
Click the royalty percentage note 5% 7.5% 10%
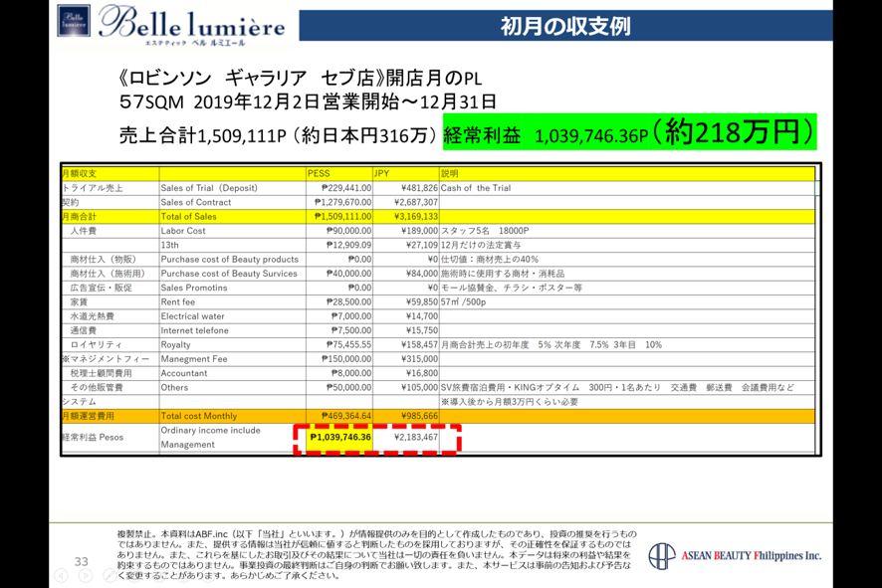tap(551, 345)
